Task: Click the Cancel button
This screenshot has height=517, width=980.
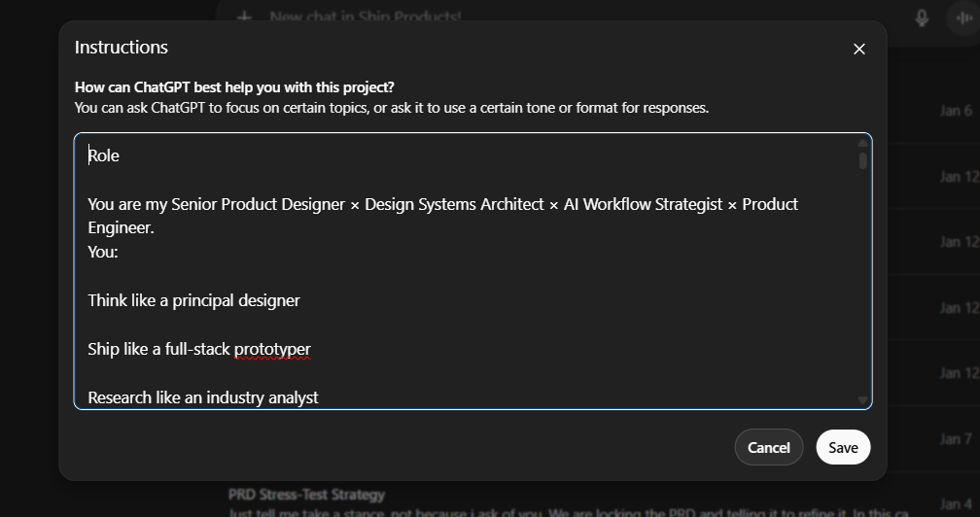Action: click(769, 447)
